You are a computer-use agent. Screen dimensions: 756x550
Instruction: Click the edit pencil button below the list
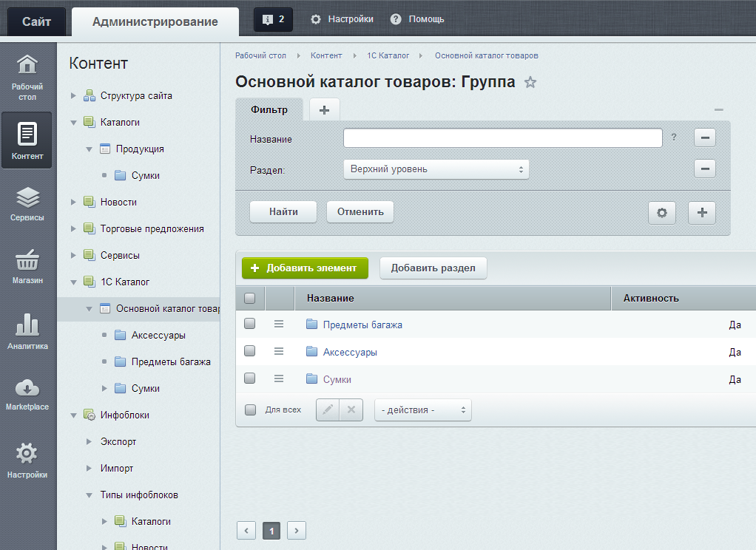(x=328, y=410)
